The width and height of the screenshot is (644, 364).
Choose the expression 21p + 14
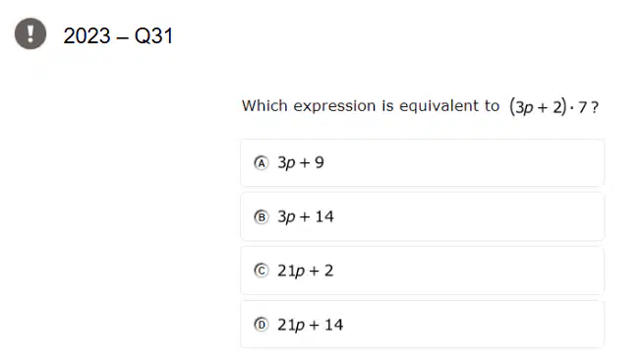pos(310,325)
